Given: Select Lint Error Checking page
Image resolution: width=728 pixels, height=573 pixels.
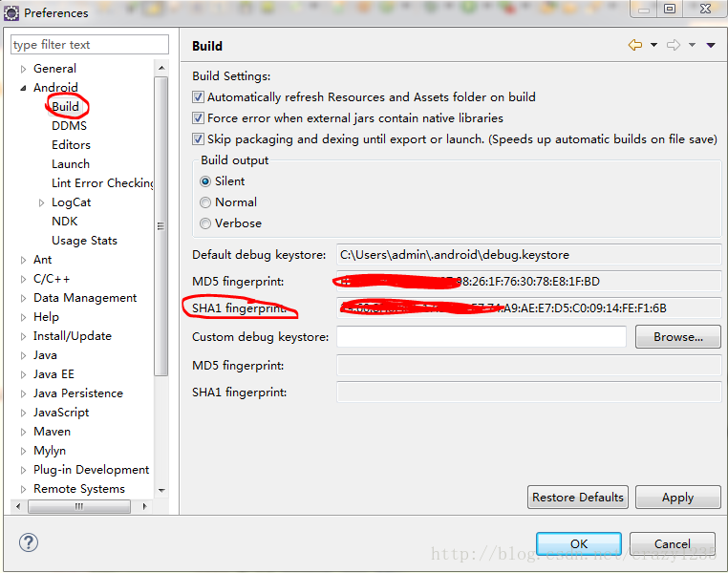Looking at the screenshot, I should (x=102, y=182).
